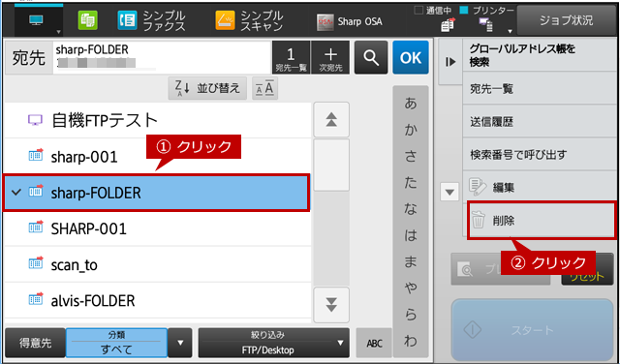Launch シンプルスキャン mode
The image size is (620, 364).
tap(249, 20)
